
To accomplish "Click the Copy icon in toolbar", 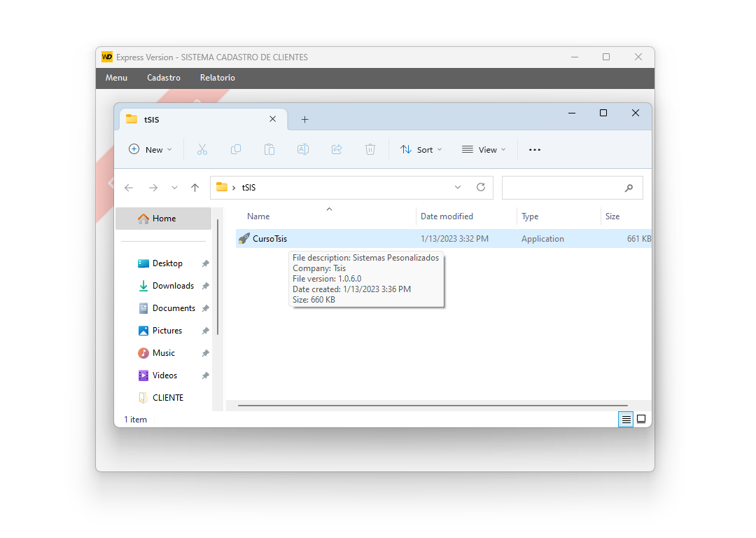I will (x=236, y=149).
